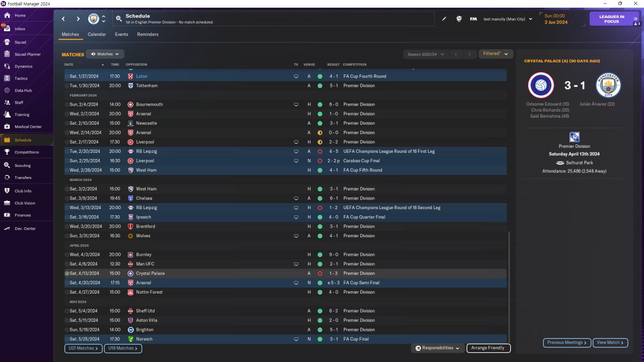644x362 pixels.
Task: Click the View Match button
Action: pos(610,342)
